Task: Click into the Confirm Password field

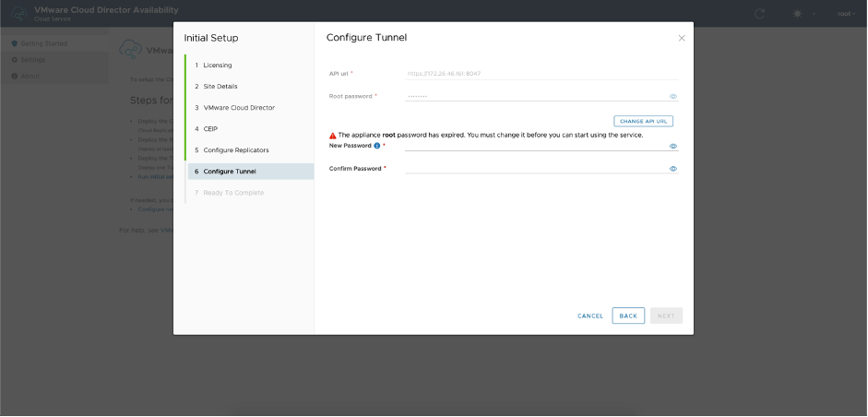Action: pyautogui.click(x=535, y=169)
